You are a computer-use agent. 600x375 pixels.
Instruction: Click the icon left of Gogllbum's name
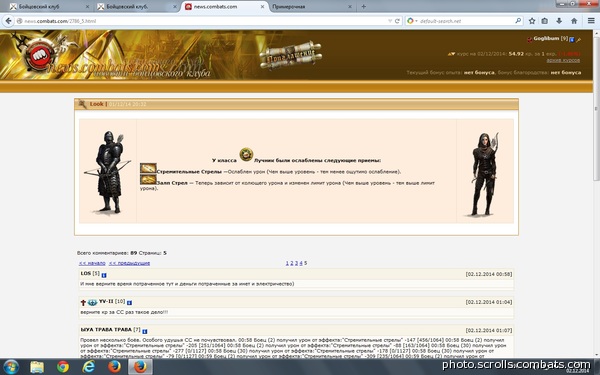(x=530, y=39)
